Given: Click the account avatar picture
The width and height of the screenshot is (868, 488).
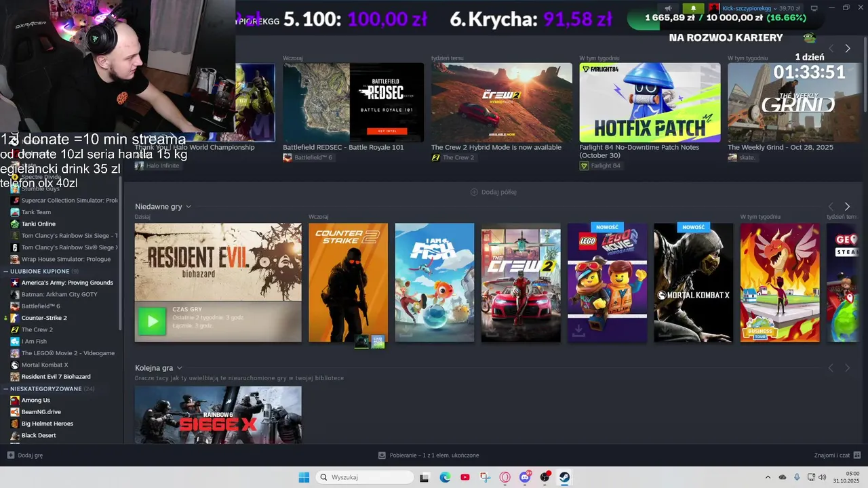Looking at the screenshot, I should 714,8.
